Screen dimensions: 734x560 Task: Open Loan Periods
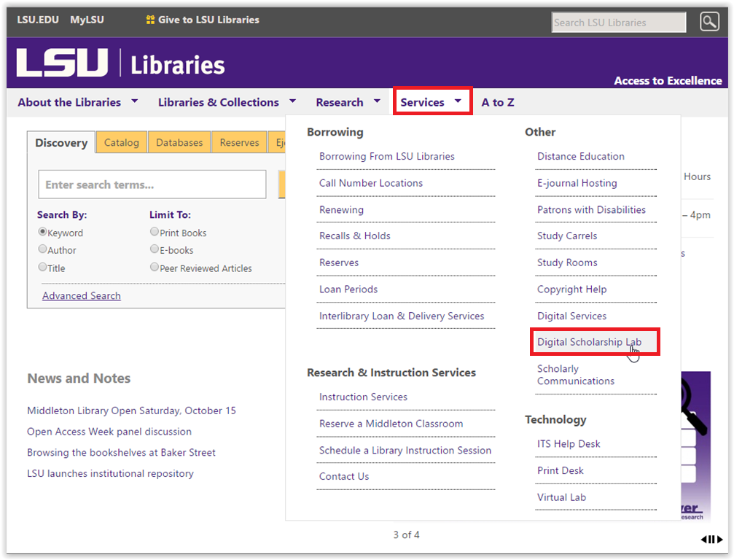point(348,289)
